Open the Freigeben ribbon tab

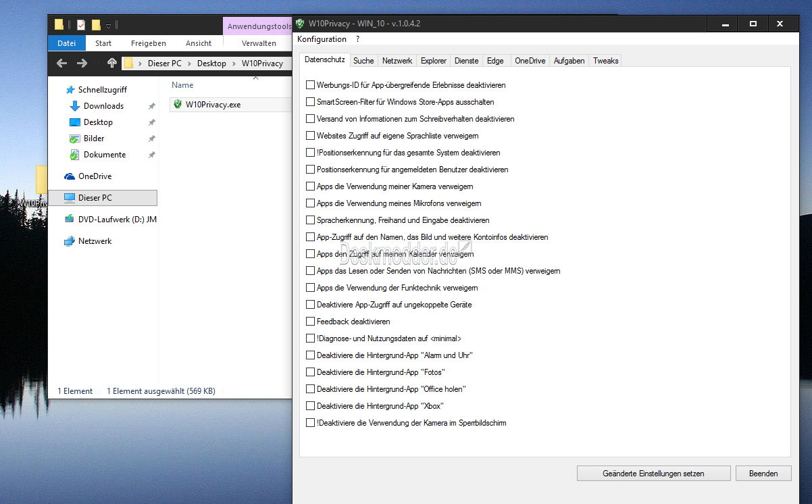[x=149, y=43]
